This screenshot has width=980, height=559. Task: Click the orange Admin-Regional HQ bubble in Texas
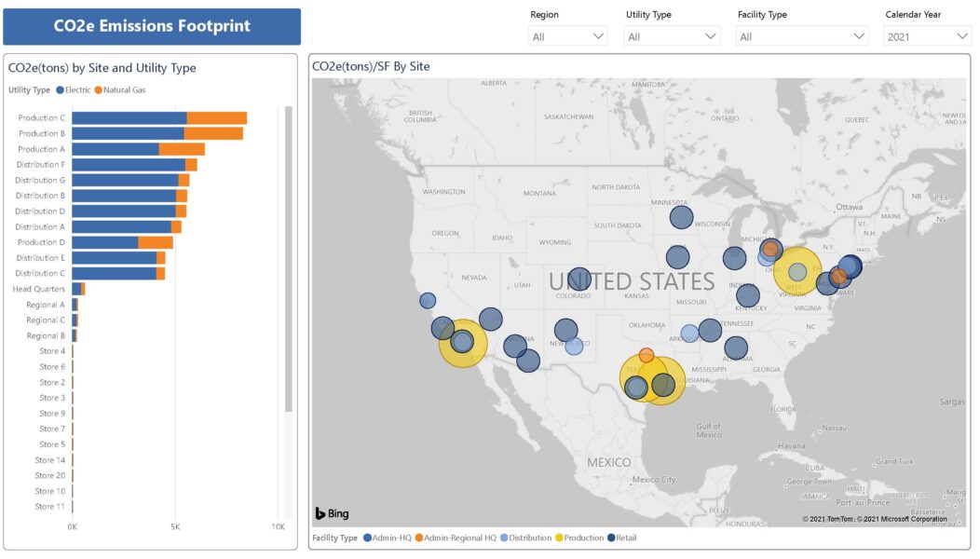coord(647,357)
